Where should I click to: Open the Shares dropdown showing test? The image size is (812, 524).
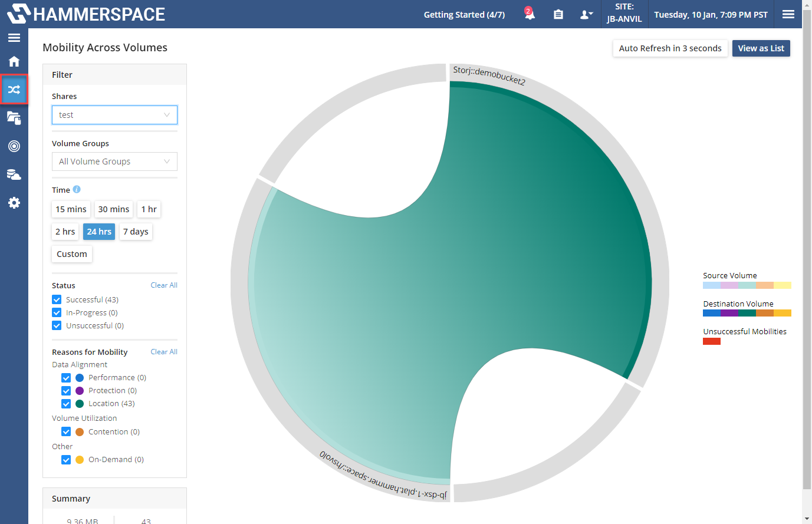[x=114, y=115]
